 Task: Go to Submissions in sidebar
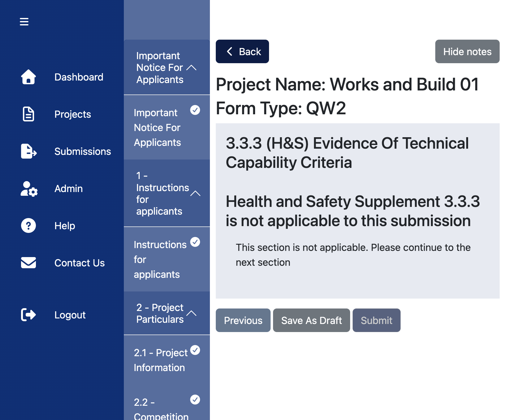pyautogui.click(x=83, y=151)
